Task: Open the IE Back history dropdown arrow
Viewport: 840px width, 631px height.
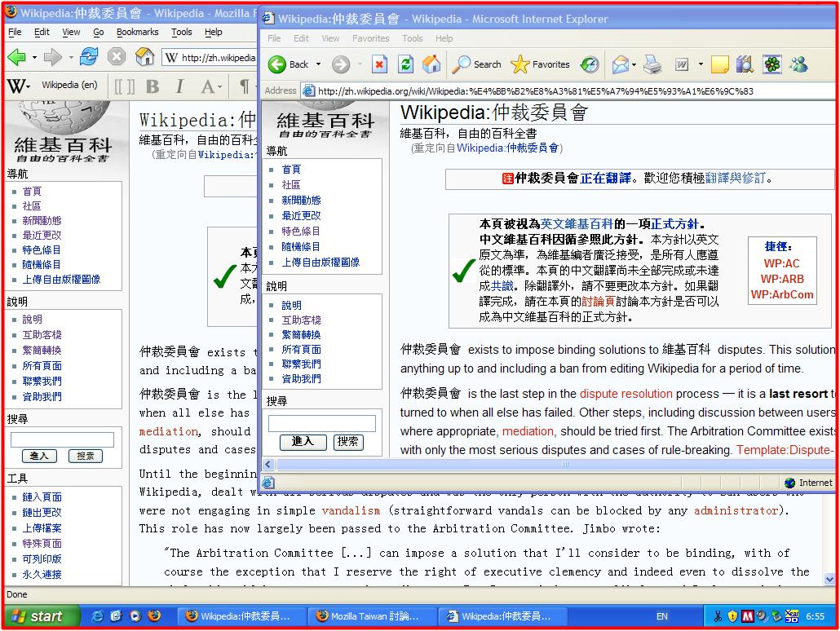Action: pos(319,64)
